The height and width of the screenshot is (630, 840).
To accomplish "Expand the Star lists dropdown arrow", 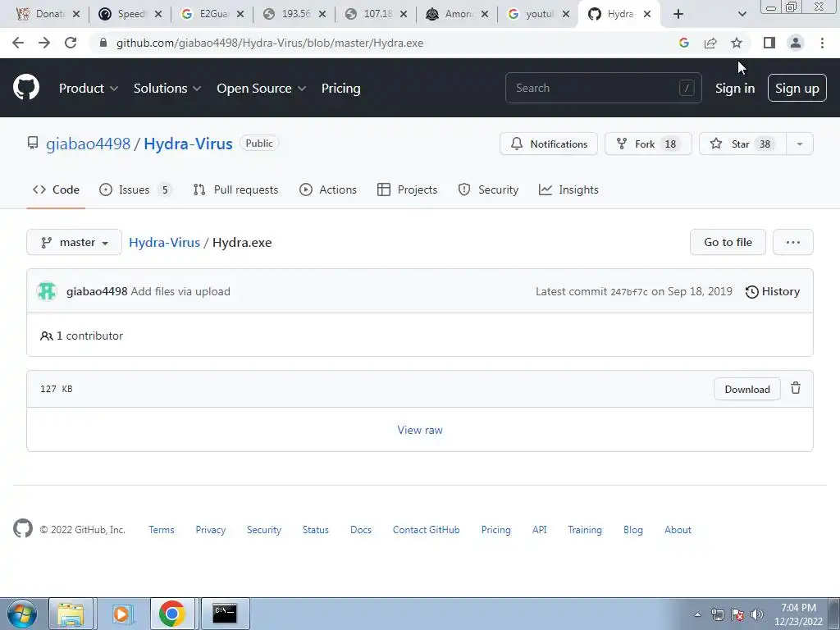I will [800, 144].
